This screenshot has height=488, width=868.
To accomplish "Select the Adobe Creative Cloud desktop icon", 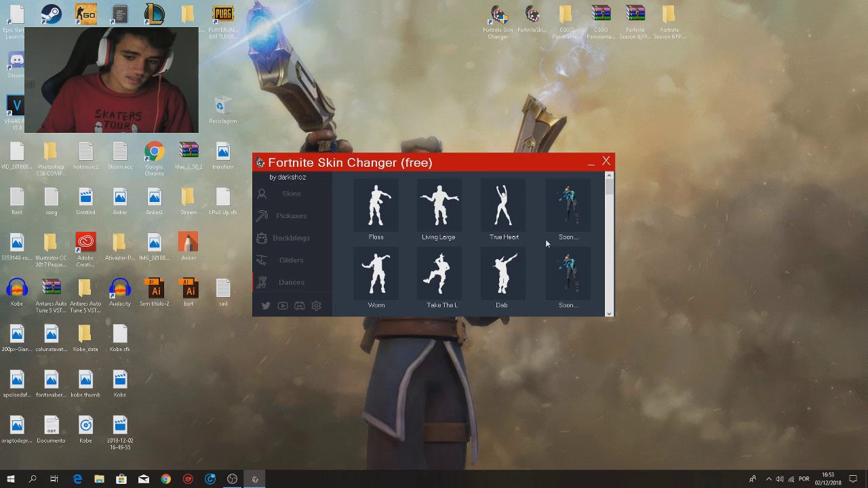I will [85, 249].
